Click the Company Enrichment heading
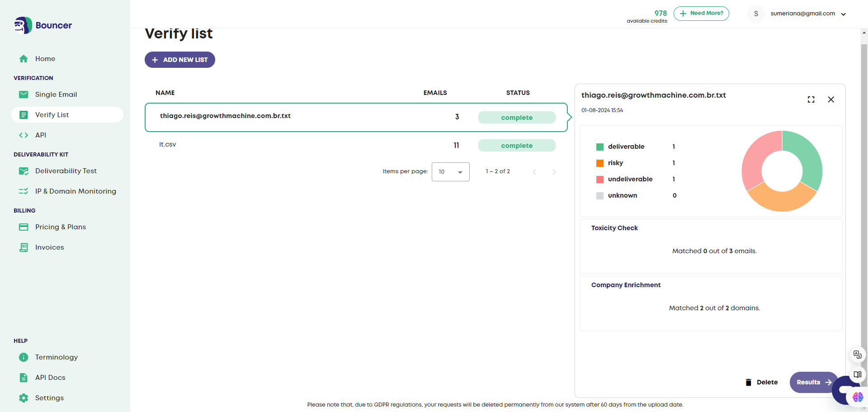The height and width of the screenshot is (412, 868). (x=626, y=285)
